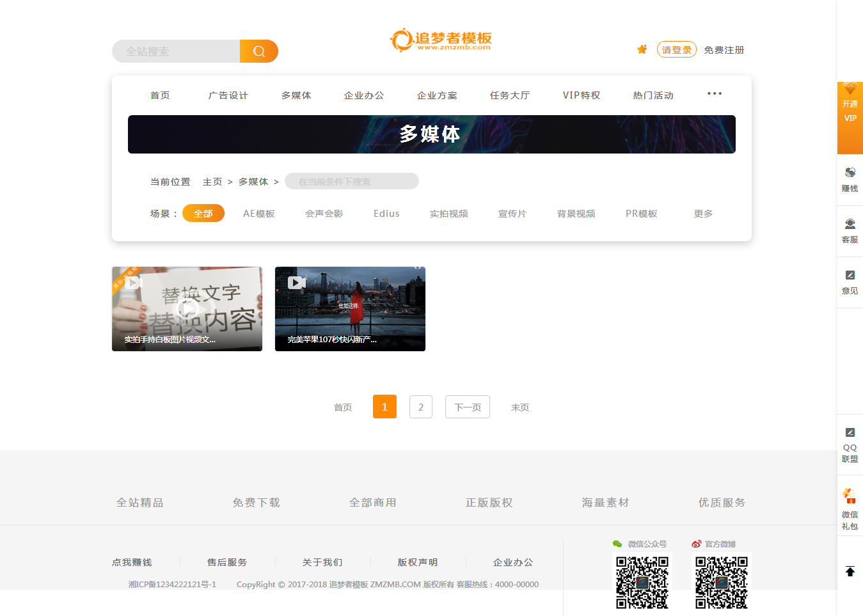The width and height of the screenshot is (863, 616).
Task: Open the 广告设计 navigation menu item
Action: 228,95
